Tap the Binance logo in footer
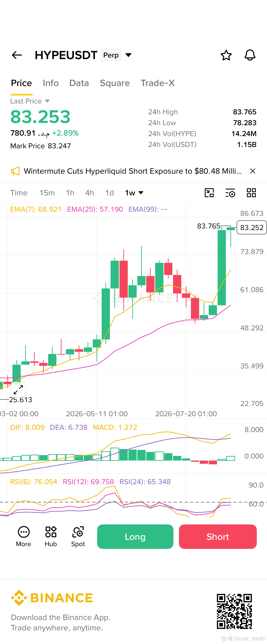267x644 pixels. pyautogui.click(x=52, y=598)
